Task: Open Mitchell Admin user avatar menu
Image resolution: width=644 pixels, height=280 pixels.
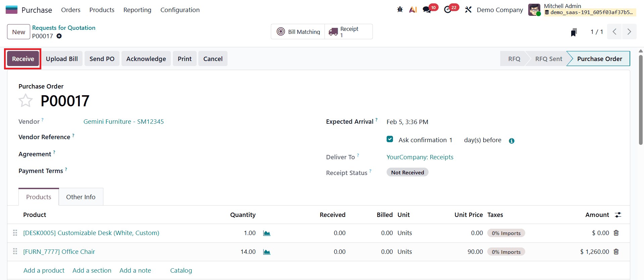Action: pyautogui.click(x=534, y=10)
